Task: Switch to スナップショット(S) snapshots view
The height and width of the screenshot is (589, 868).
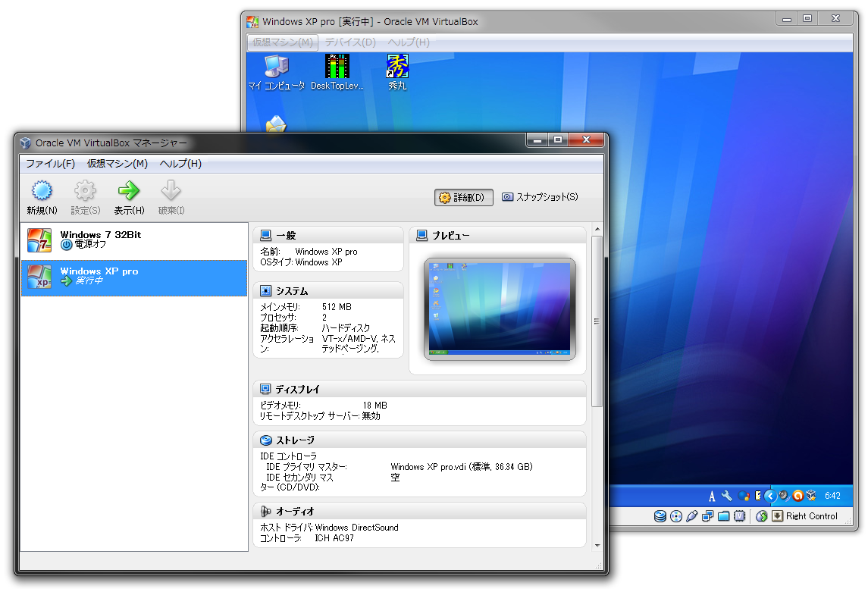Action: click(x=541, y=197)
